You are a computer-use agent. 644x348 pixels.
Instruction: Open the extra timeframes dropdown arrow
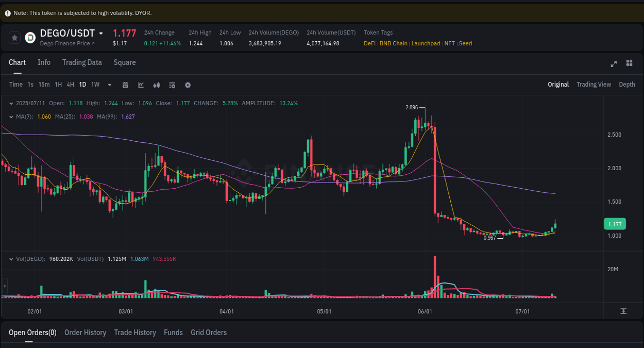coord(109,85)
